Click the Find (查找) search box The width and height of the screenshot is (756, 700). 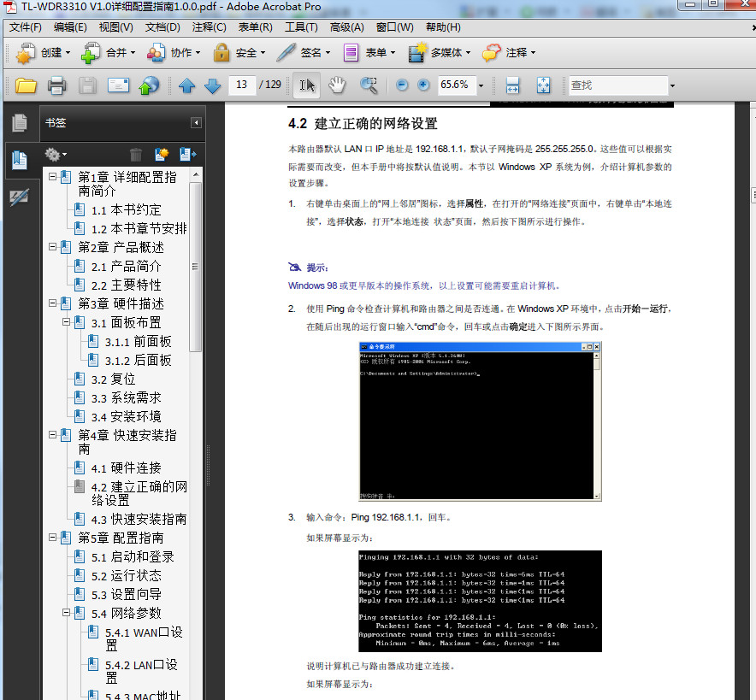coord(618,85)
